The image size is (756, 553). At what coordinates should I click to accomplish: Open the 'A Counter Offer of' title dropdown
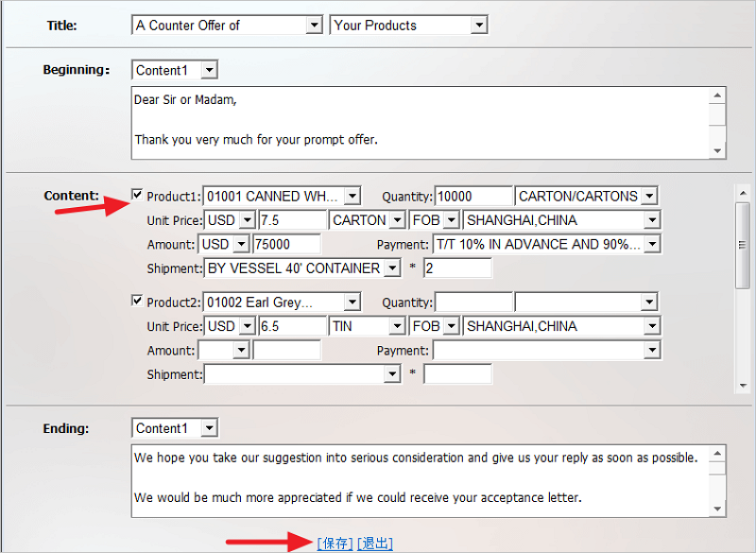(x=315, y=26)
